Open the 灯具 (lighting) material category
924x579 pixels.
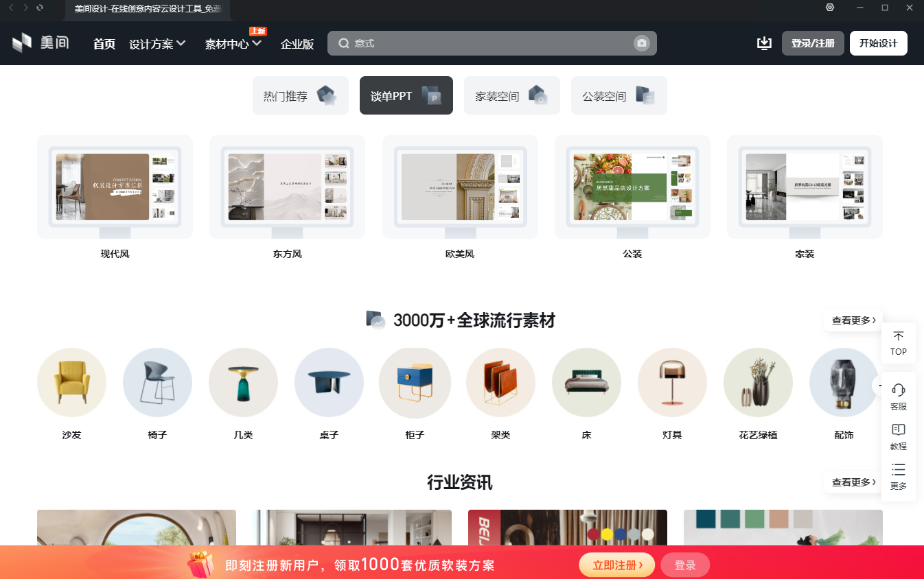pos(672,383)
